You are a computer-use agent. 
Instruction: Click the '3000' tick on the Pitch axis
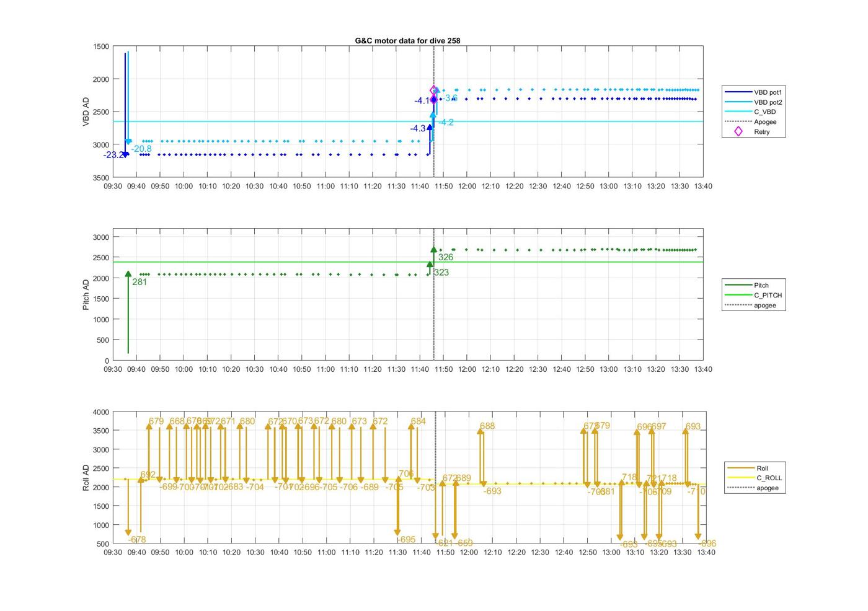pyautogui.click(x=101, y=237)
